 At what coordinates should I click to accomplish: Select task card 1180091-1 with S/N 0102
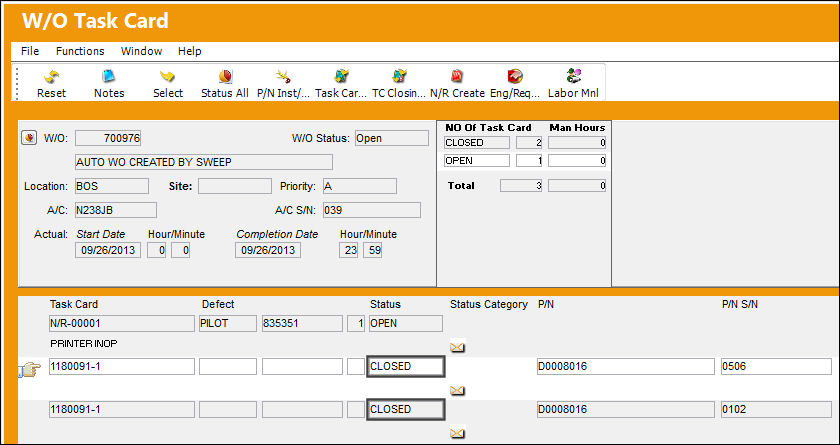[x=122, y=410]
